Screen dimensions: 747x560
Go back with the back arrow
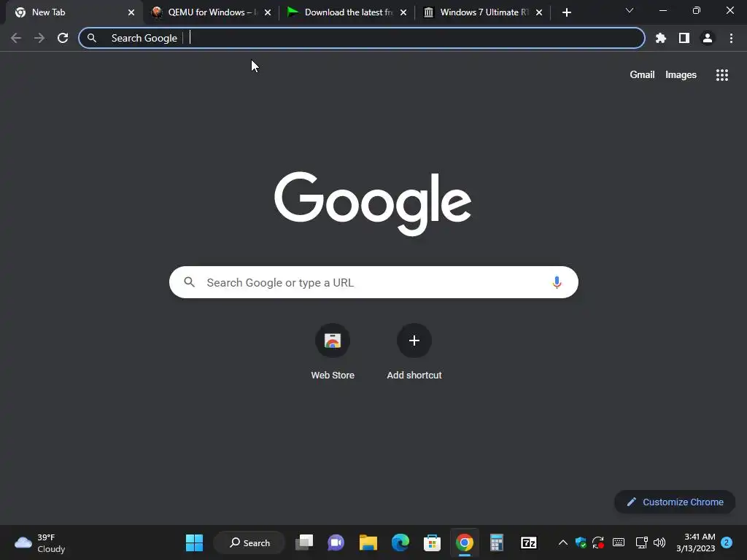tap(16, 38)
